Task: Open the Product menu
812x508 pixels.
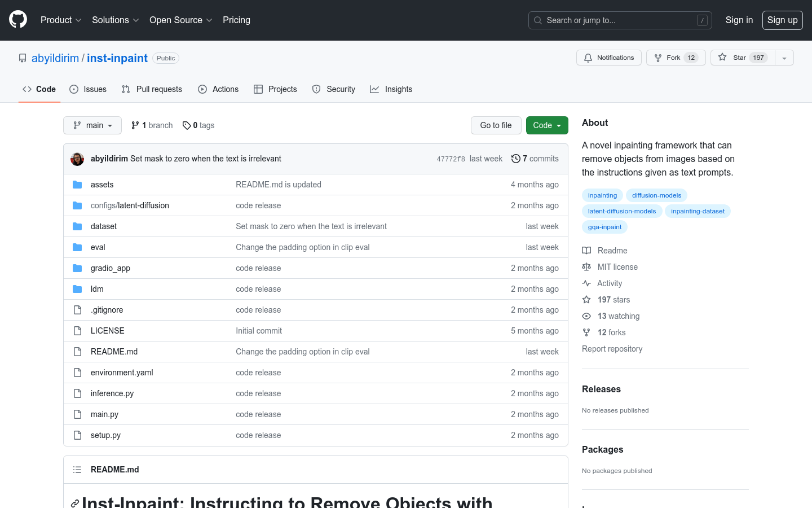Action: tap(61, 20)
